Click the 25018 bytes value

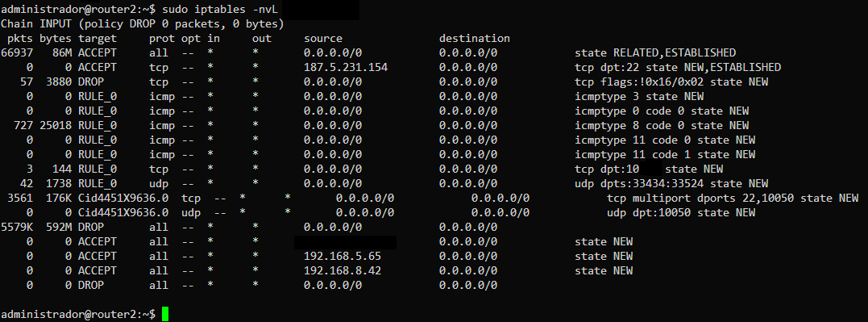click(x=56, y=125)
